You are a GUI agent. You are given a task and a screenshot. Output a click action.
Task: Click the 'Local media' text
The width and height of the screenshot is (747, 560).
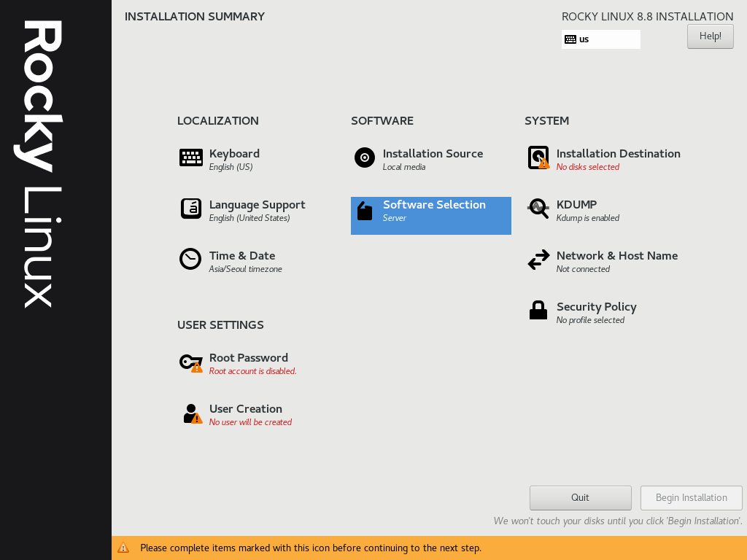404,167
